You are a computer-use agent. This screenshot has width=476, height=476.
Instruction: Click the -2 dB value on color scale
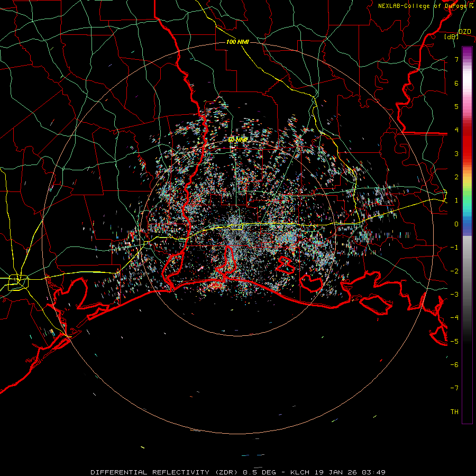coord(454,271)
